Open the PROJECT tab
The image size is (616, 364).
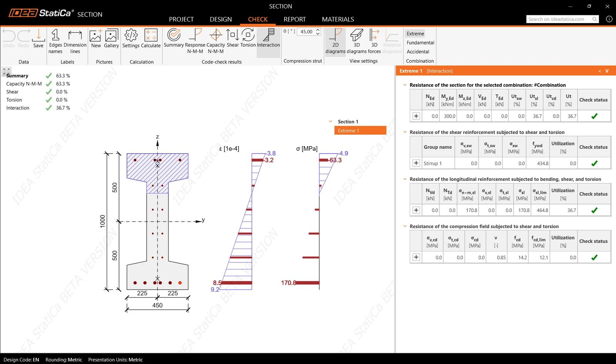click(x=181, y=19)
